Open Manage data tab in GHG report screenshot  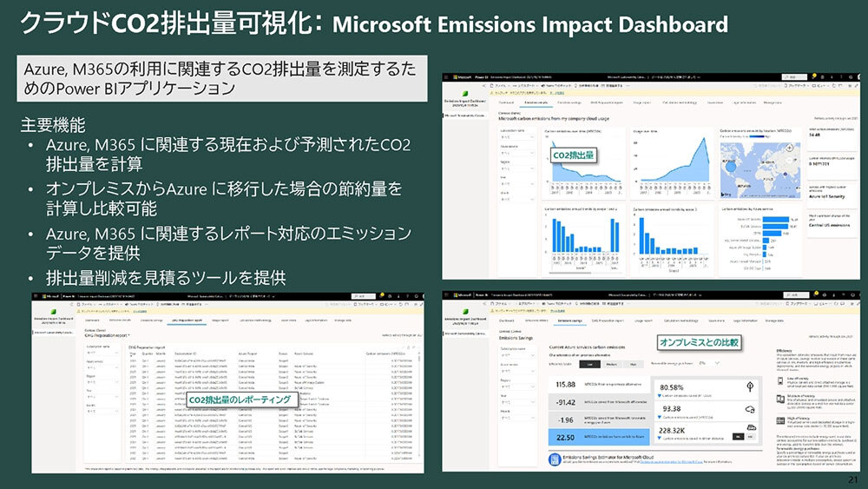coord(343,320)
